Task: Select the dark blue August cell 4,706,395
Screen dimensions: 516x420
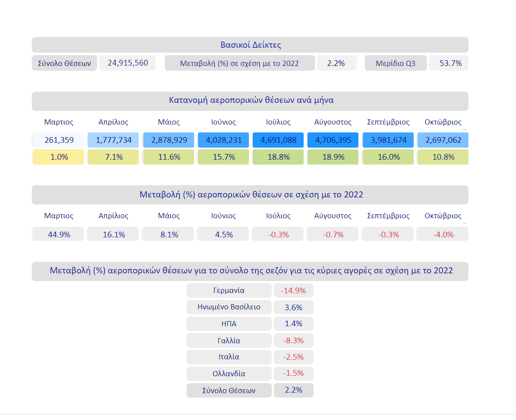Action: tap(333, 140)
